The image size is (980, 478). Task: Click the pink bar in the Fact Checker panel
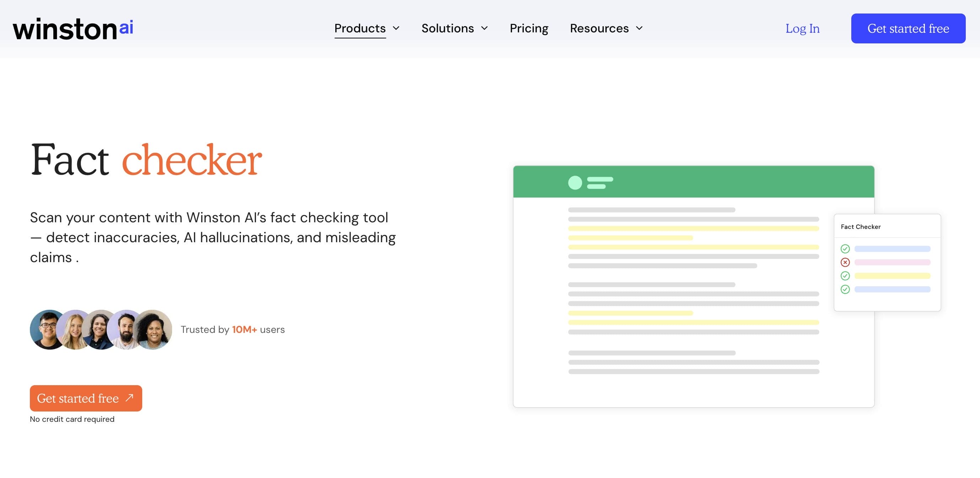[x=892, y=262]
